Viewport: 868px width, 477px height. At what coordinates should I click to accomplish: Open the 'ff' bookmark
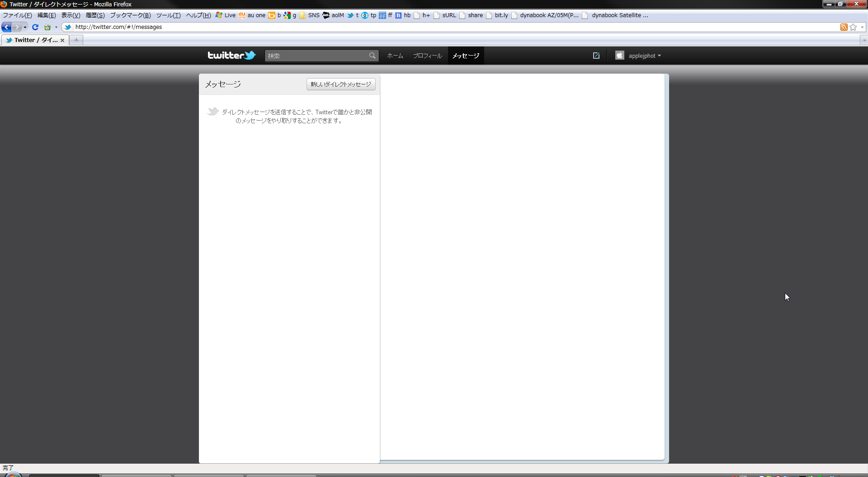click(x=386, y=15)
